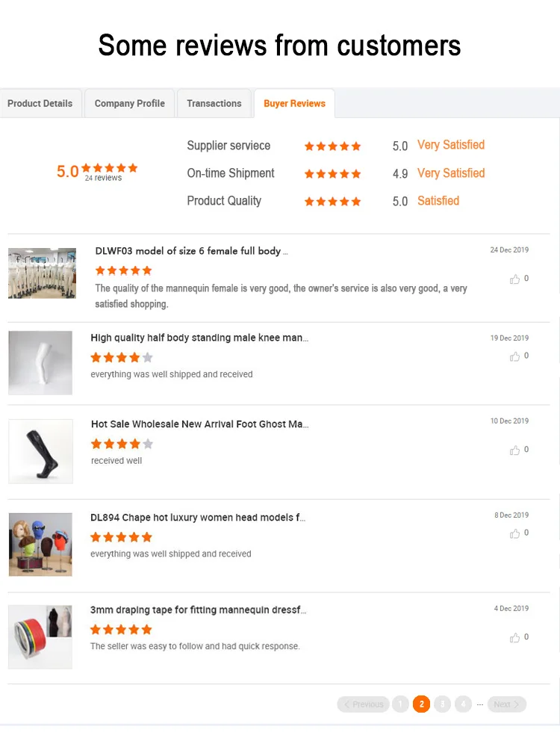Open the Transactions tab
Screen dimensions: 560x747
(x=214, y=104)
